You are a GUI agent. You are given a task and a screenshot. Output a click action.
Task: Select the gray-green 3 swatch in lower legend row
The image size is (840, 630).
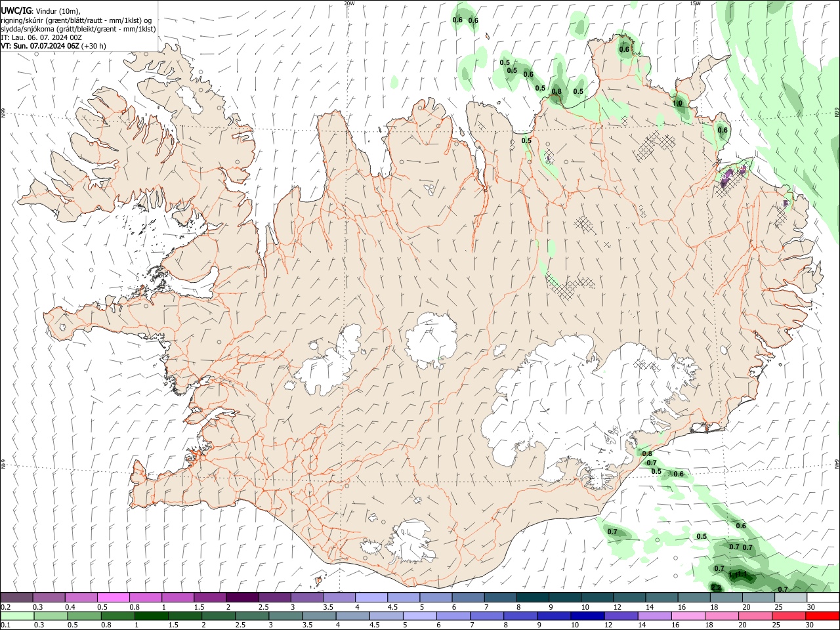(285, 616)
